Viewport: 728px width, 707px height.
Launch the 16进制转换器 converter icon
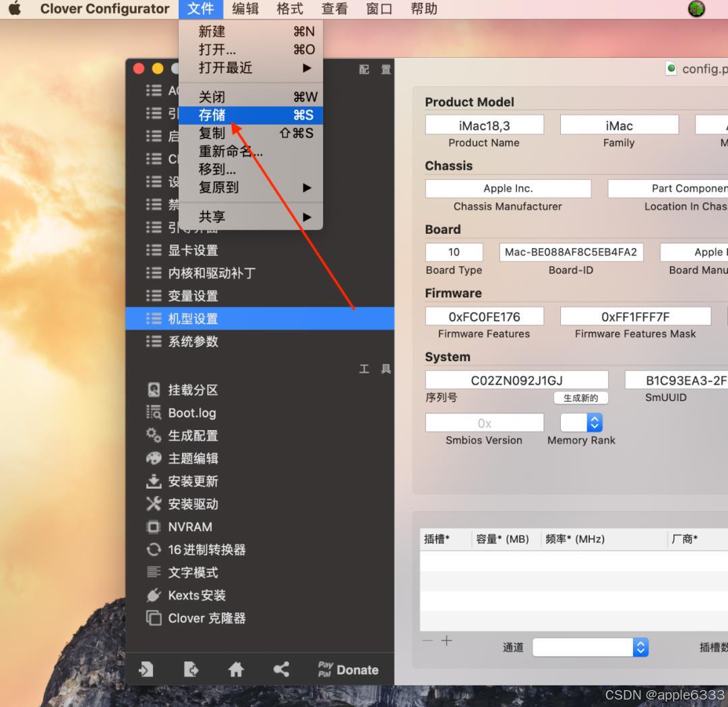pyautogui.click(x=153, y=549)
